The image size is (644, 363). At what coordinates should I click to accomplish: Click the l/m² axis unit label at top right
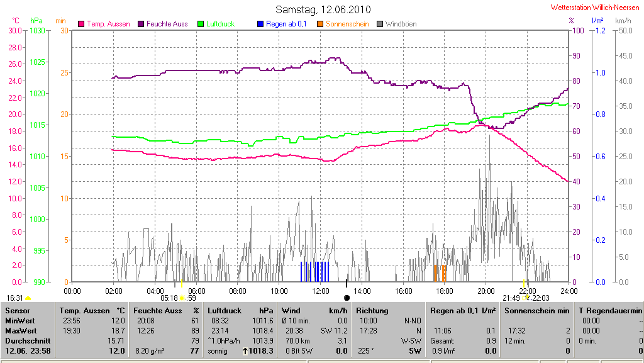pos(597,21)
